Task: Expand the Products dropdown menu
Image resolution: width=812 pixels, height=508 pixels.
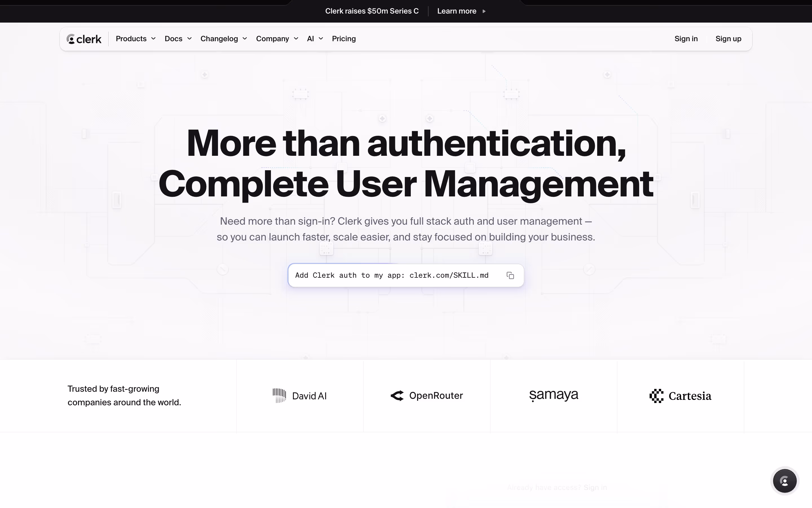Action: point(136,39)
